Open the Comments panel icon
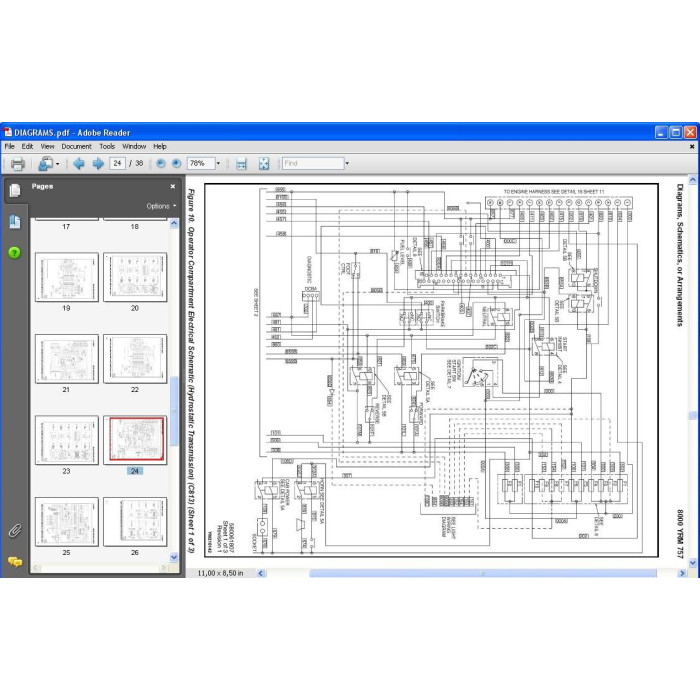Viewport: 700px width, 700px height. pos(15,562)
